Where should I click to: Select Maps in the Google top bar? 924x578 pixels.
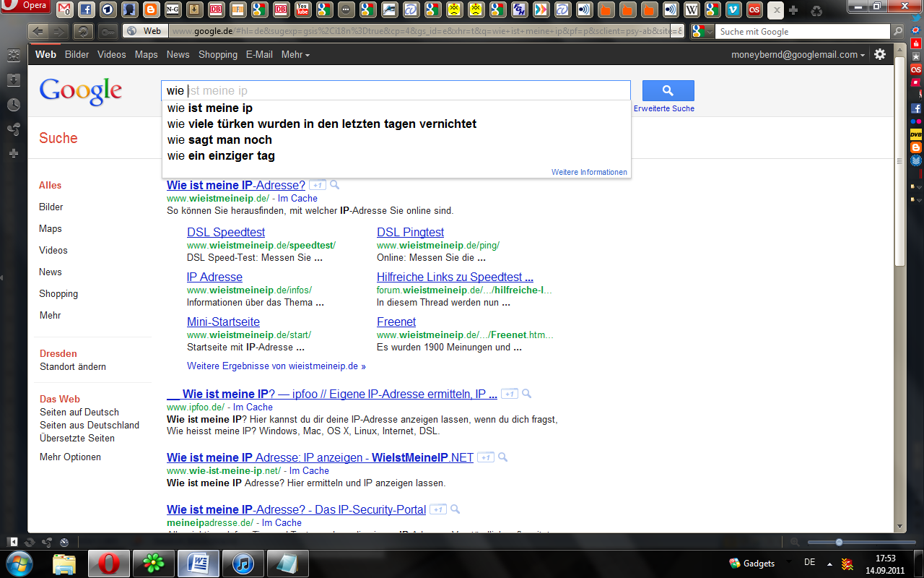(147, 54)
